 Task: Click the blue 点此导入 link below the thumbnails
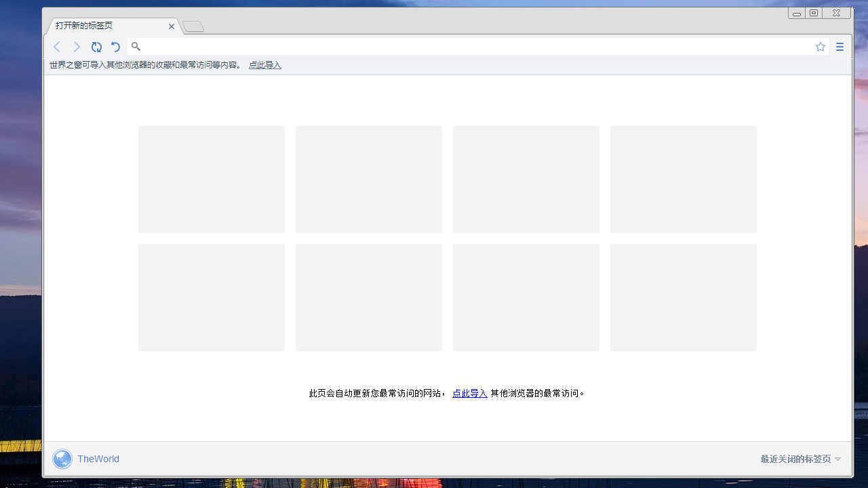point(470,393)
